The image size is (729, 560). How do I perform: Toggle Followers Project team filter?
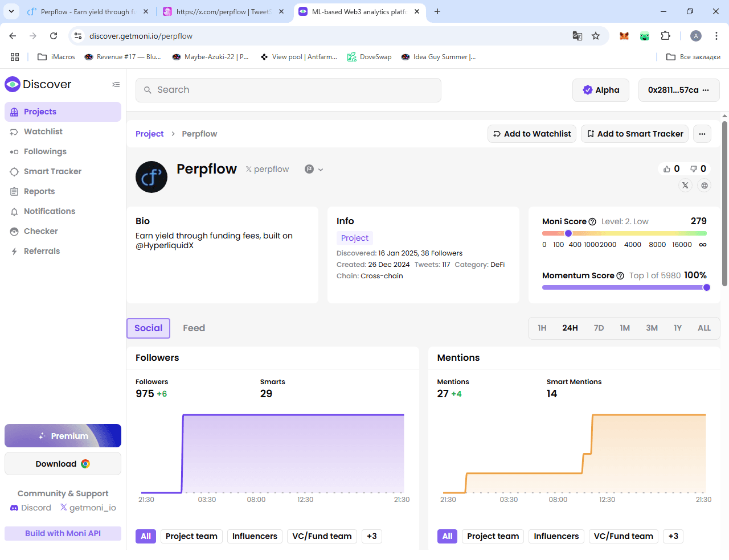[191, 536]
